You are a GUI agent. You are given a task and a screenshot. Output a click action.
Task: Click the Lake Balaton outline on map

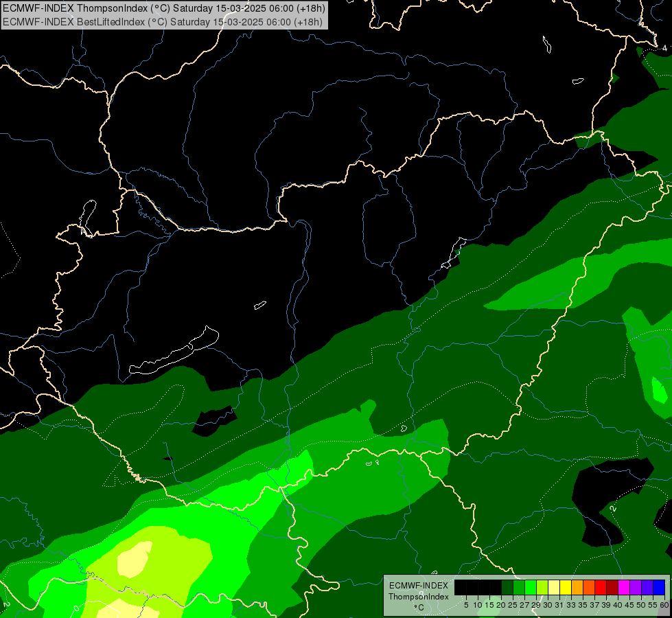(x=174, y=350)
